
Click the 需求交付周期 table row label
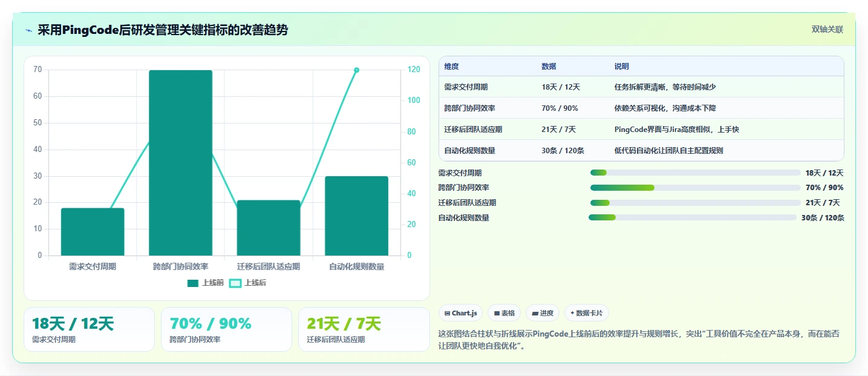466,87
